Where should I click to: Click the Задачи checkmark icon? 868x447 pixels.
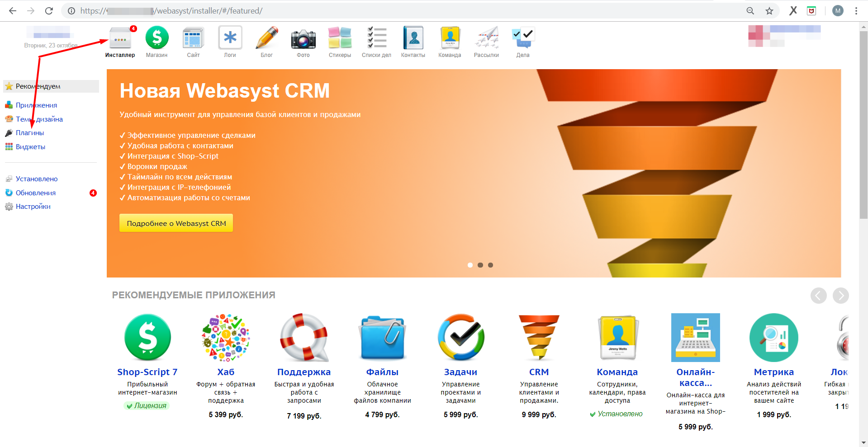[x=461, y=338]
